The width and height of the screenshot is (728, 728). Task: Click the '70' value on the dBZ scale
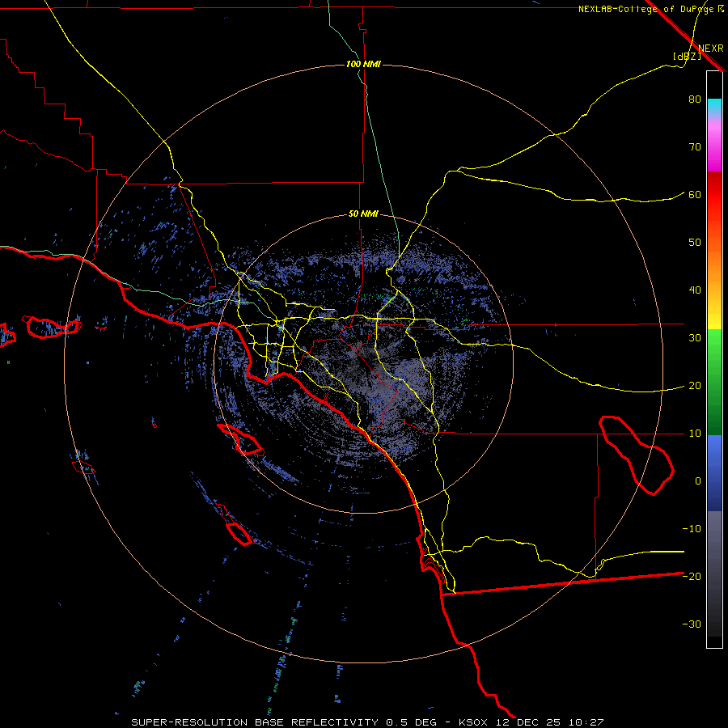click(695, 147)
